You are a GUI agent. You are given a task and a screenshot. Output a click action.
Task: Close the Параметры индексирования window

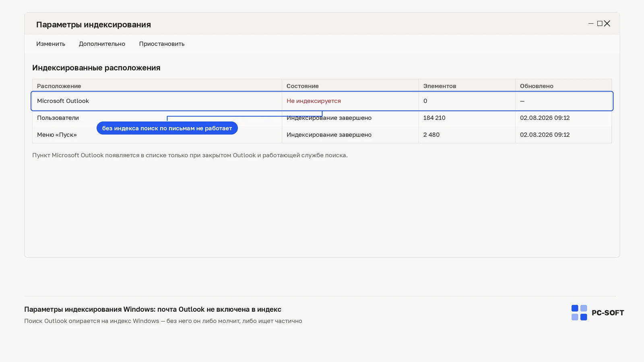tap(607, 24)
